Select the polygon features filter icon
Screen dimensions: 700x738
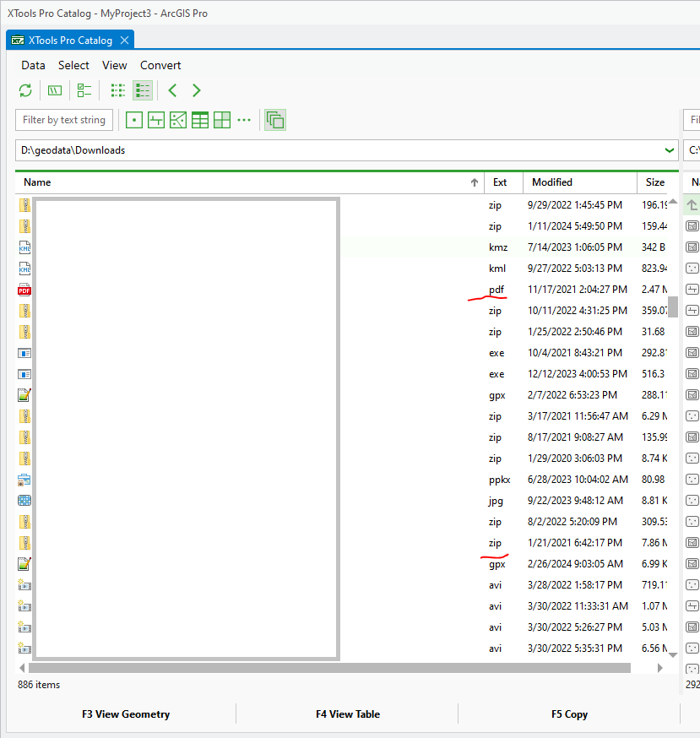point(177,120)
